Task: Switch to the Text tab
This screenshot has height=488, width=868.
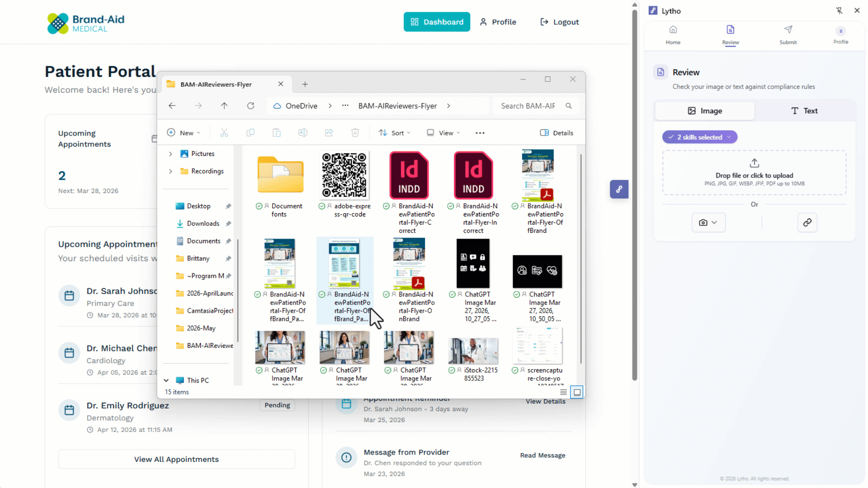Action: [x=804, y=111]
